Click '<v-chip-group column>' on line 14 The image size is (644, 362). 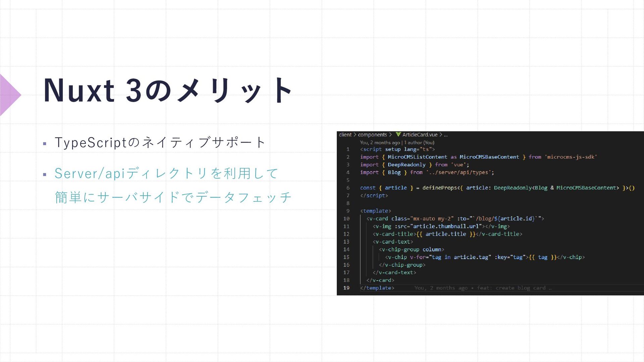[x=412, y=249]
